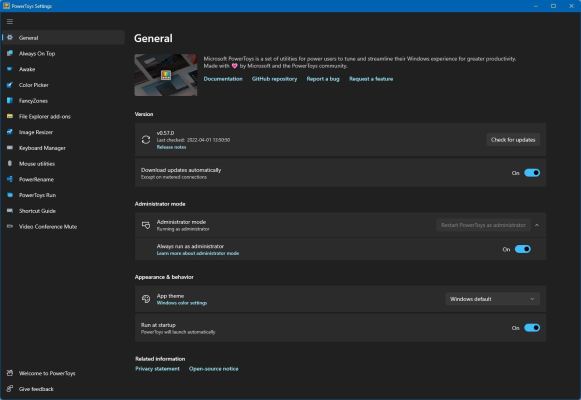The height and width of the screenshot is (400, 581).
Task: Click the Always On Top sidebar icon
Action: pos(10,53)
